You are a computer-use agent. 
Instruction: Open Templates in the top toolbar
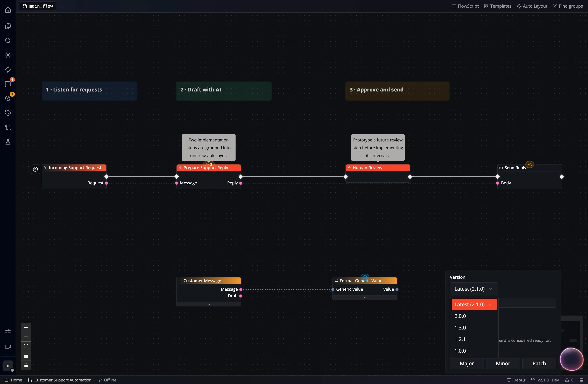point(497,6)
